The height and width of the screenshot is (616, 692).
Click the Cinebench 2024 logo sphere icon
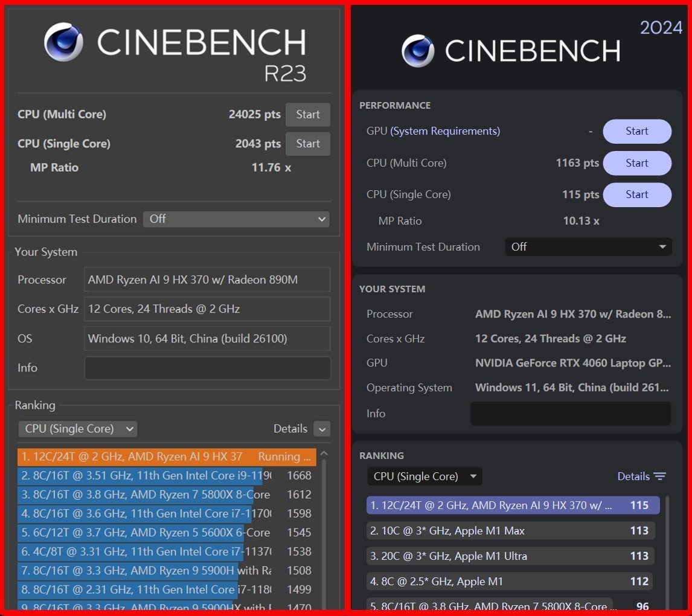(x=418, y=51)
